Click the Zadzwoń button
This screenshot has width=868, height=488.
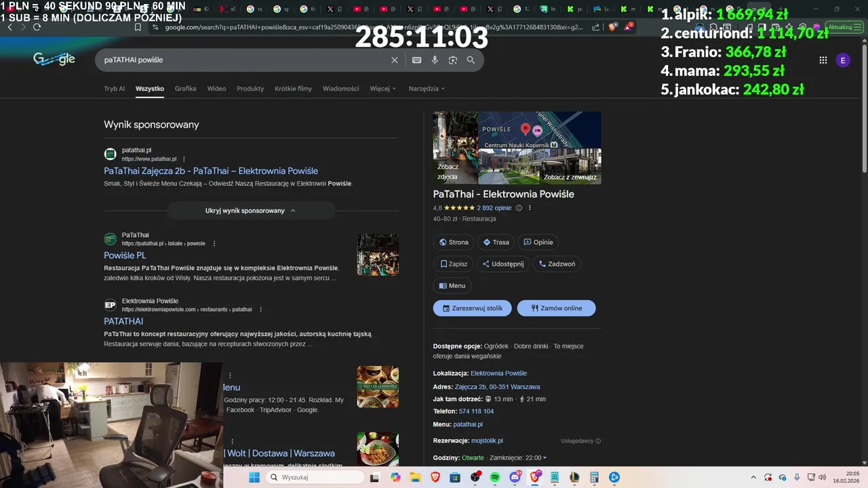point(557,264)
